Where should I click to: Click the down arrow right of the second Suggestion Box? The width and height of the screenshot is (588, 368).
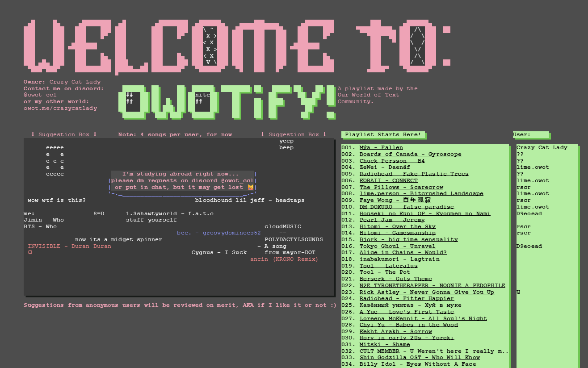click(324, 134)
